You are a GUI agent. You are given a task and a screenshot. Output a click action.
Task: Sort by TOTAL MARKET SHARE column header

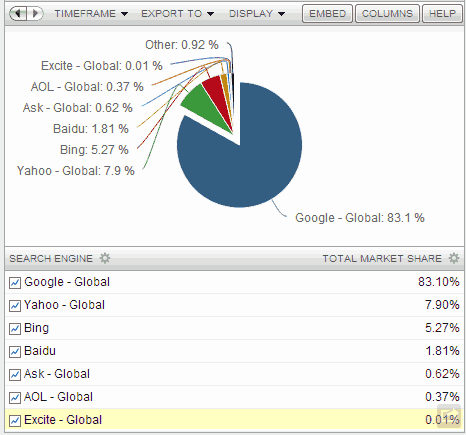[382, 259]
